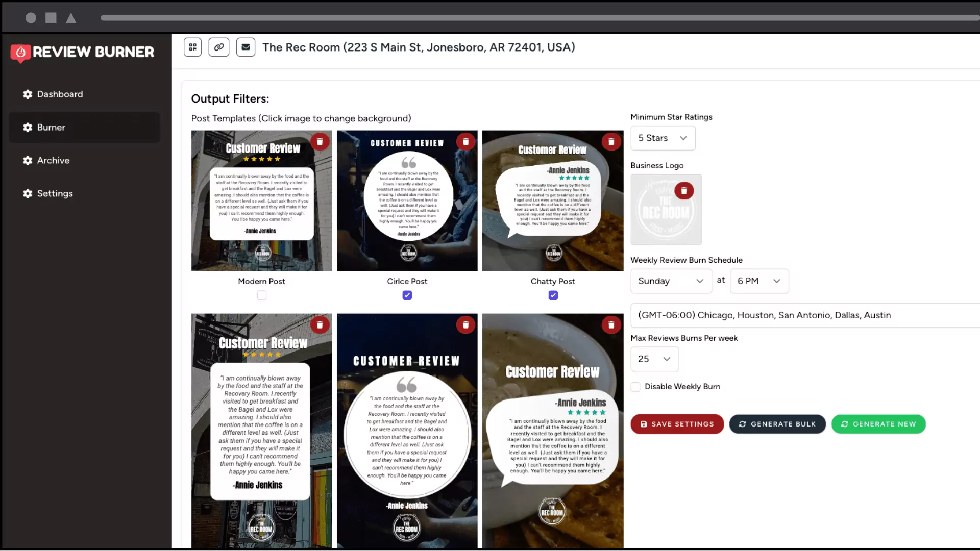980x551 pixels.
Task: Open the Sunday weekday dropdown
Action: pyautogui.click(x=671, y=281)
